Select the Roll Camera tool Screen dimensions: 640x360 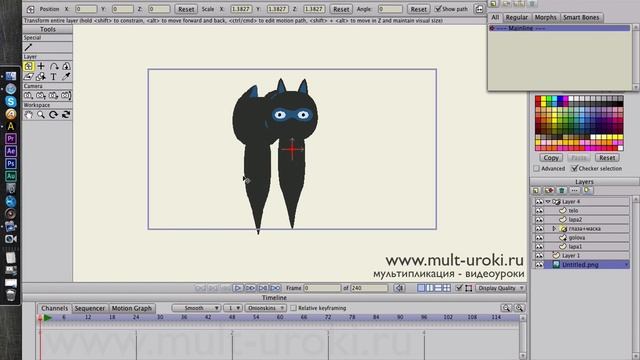tap(53, 96)
